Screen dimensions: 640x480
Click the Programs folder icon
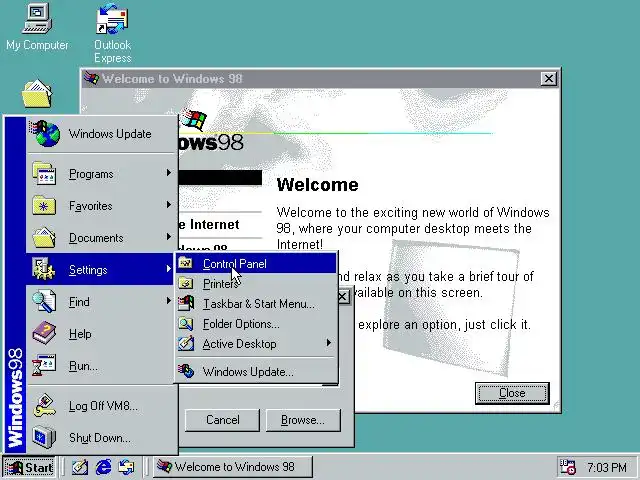[44, 173]
